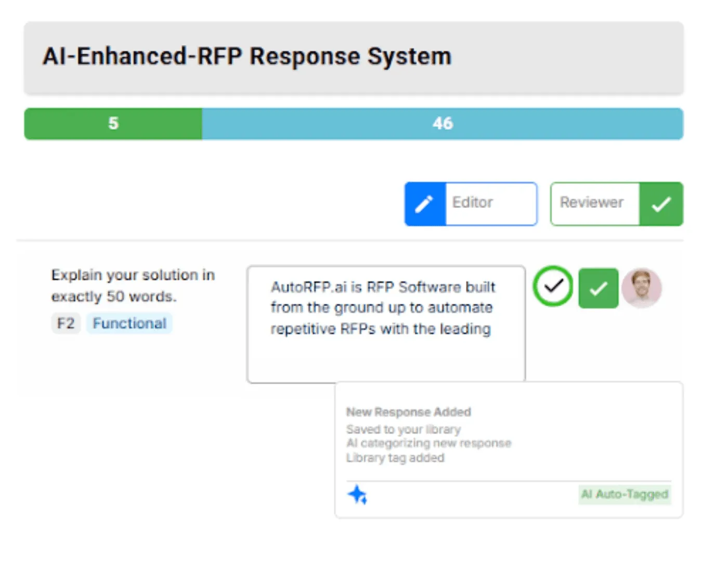
Task: Click the green progress segment showing 5
Action: pos(113,124)
